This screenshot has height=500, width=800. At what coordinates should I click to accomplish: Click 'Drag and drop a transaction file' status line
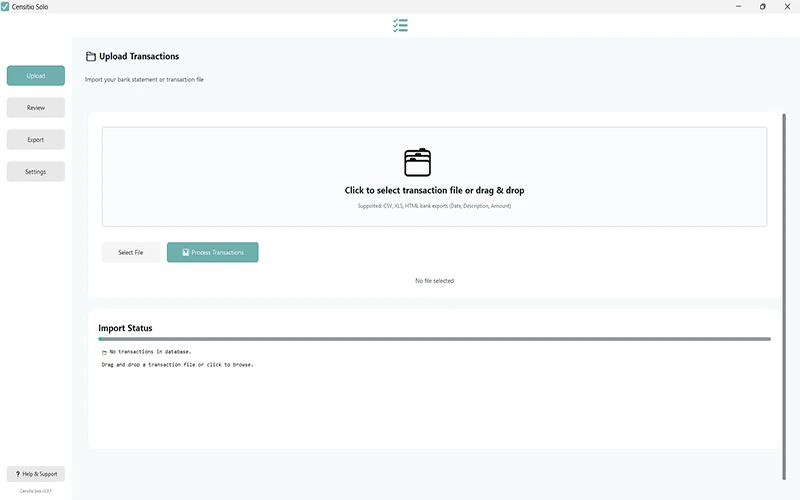(178, 365)
